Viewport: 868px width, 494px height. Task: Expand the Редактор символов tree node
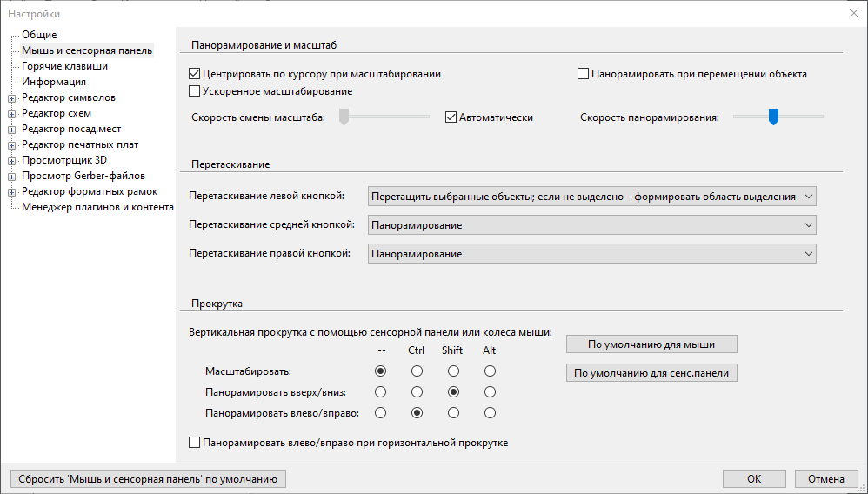click(x=11, y=98)
